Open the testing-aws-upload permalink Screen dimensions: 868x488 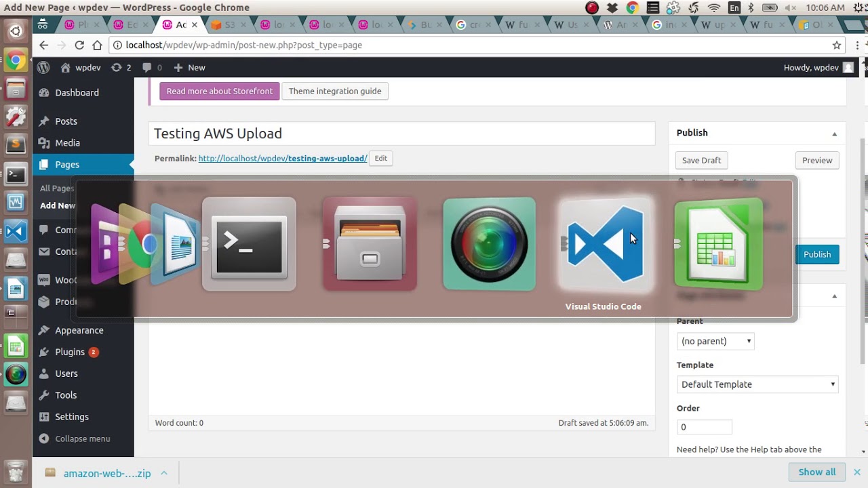[x=283, y=158]
